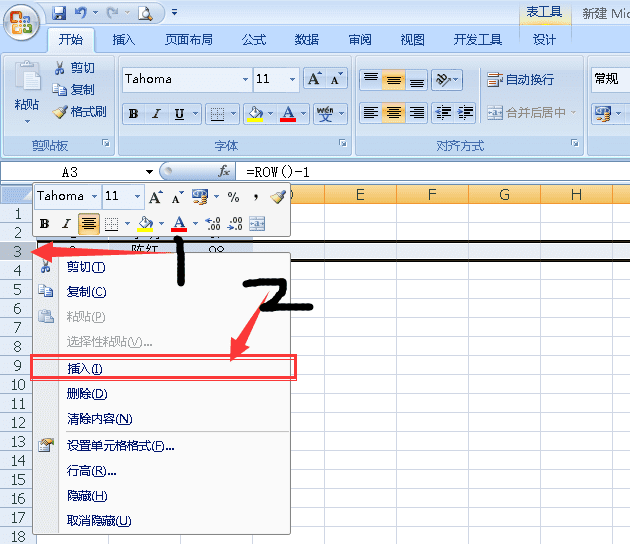Screen dimensions: 630x544
Task: Select column F header
Action: click(432, 195)
